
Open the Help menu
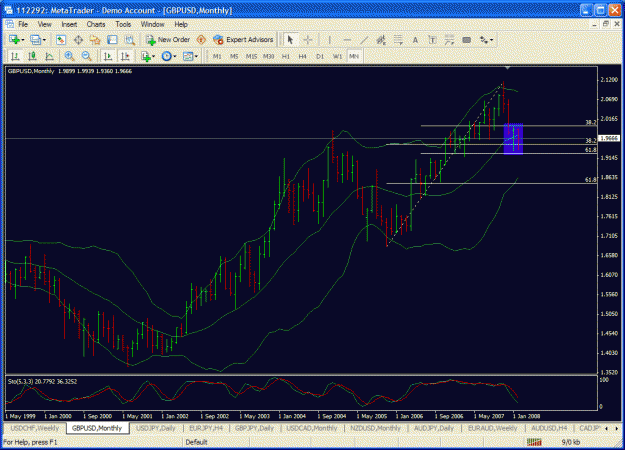pyautogui.click(x=181, y=24)
